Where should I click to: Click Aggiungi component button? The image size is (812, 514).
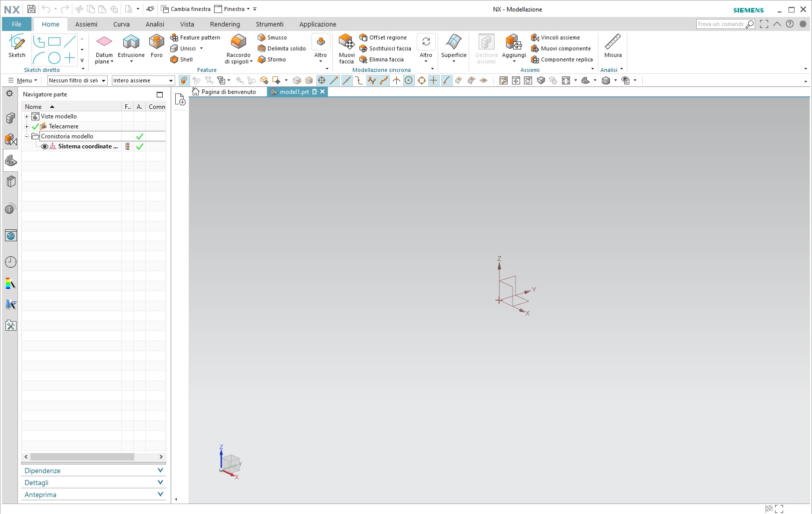coord(514,48)
